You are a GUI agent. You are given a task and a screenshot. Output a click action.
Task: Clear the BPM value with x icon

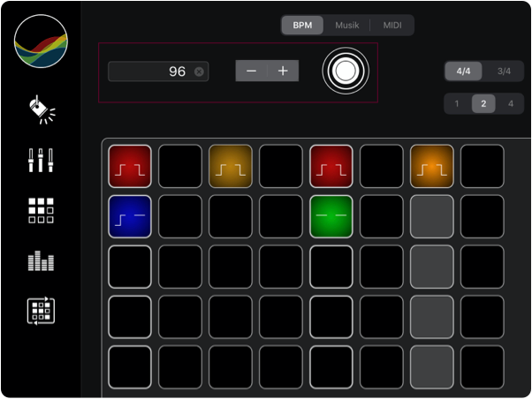tap(199, 72)
